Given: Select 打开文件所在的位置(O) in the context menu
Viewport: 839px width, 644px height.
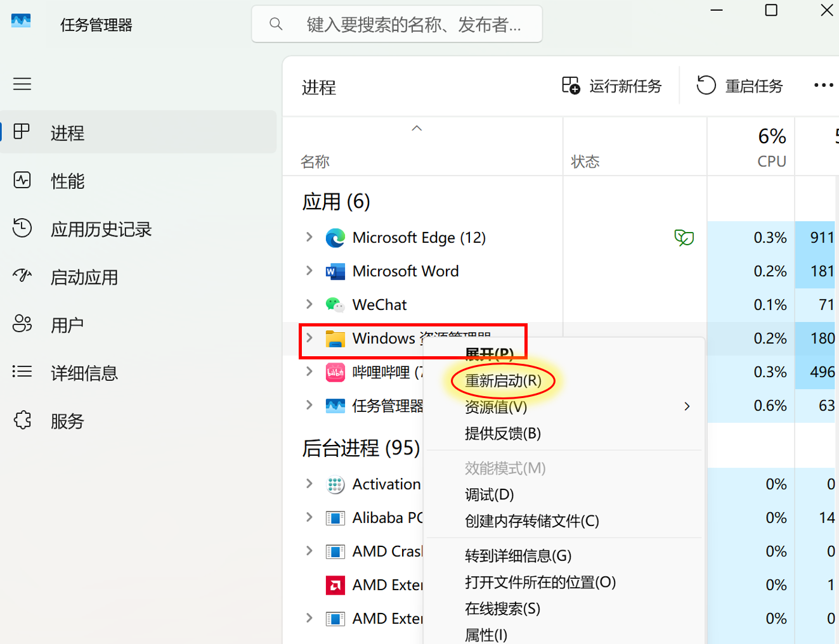Looking at the screenshot, I should [540, 583].
